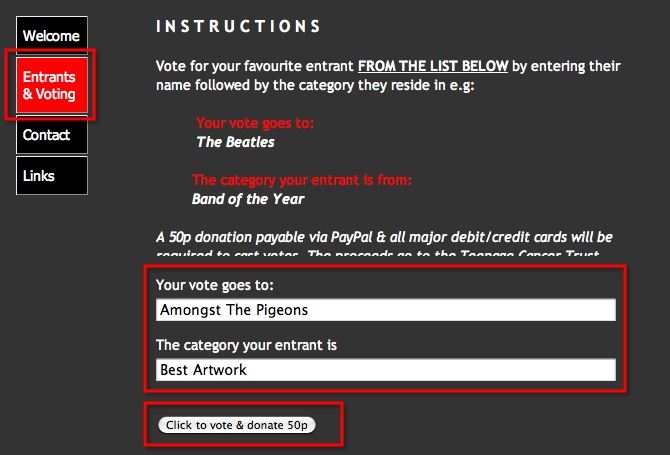670x455 pixels.
Task: Open the Welcome page
Action: pos(51,36)
